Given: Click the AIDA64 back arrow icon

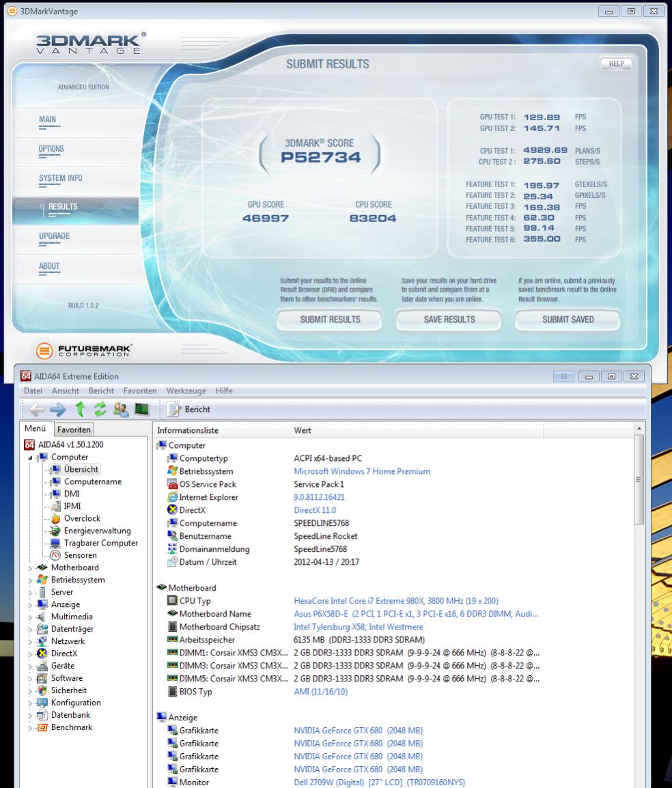Looking at the screenshot, I should click(36, 410).
